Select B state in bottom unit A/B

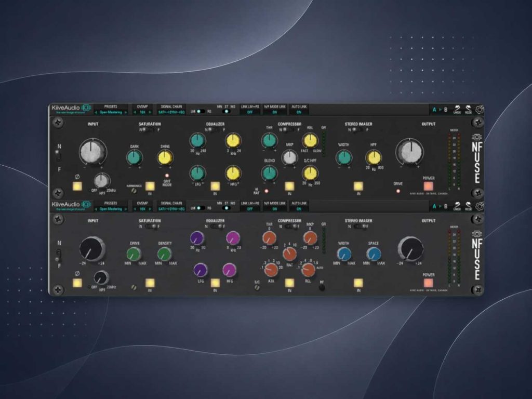click(x=445, y=206)
